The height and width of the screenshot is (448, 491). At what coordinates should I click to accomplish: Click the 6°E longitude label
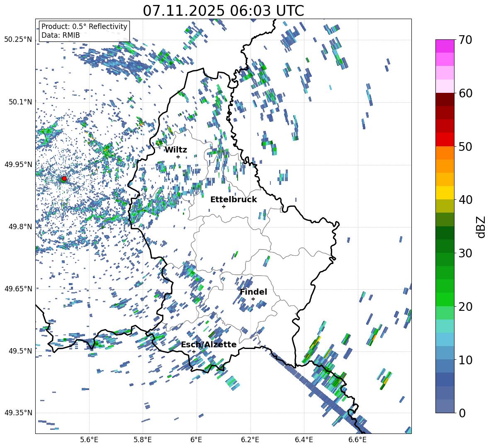[196, 440]
